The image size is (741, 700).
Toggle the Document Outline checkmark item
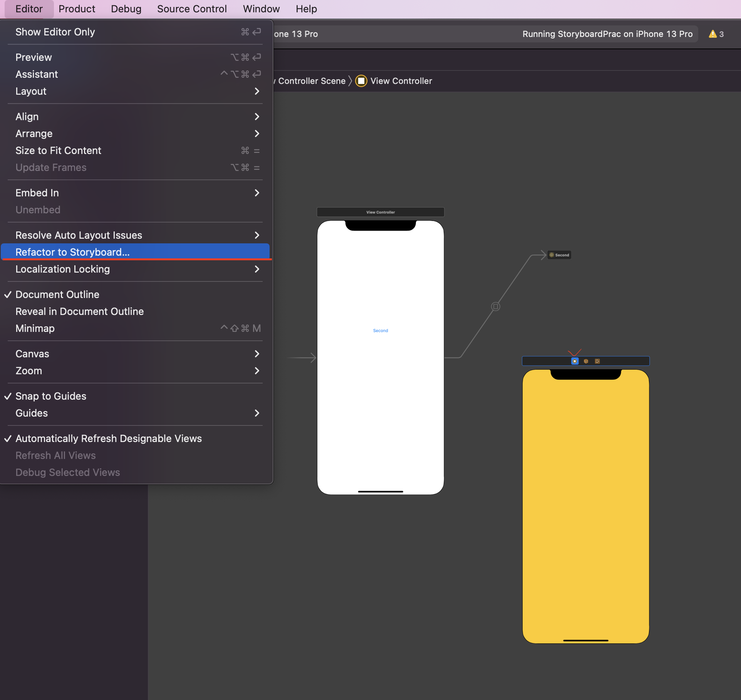click(x=57, y=295)
